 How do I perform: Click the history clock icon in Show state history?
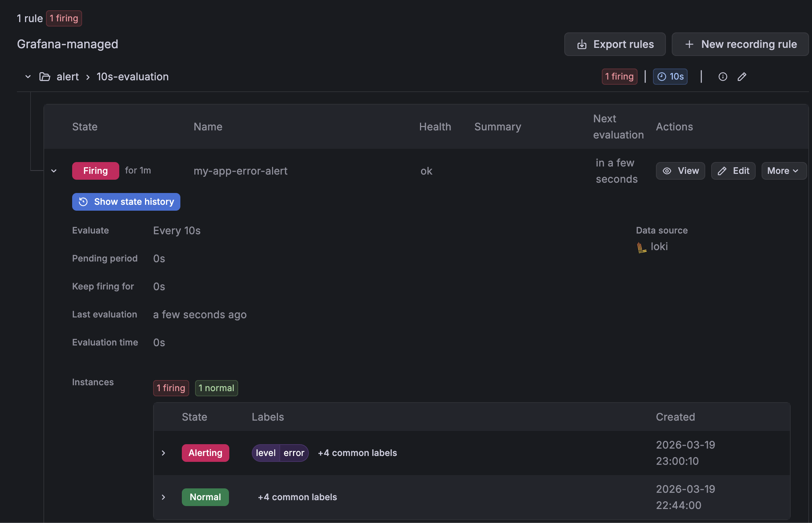[84, 202]
